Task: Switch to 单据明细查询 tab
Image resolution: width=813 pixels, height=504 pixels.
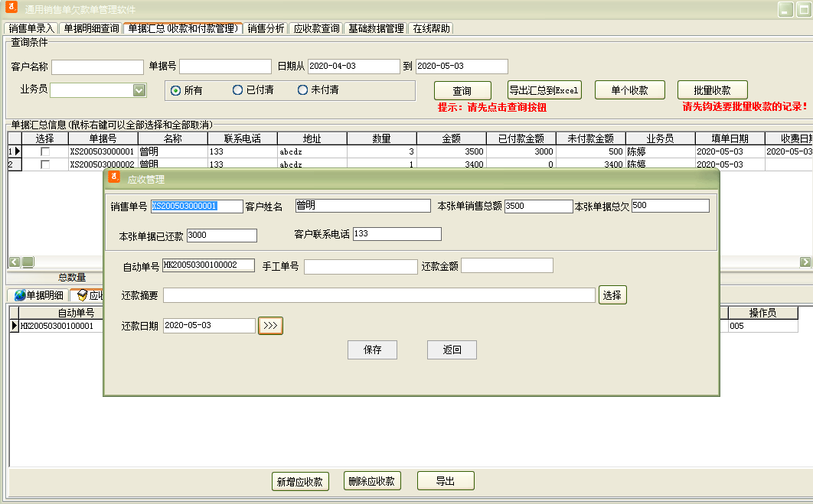Action: 91,28
